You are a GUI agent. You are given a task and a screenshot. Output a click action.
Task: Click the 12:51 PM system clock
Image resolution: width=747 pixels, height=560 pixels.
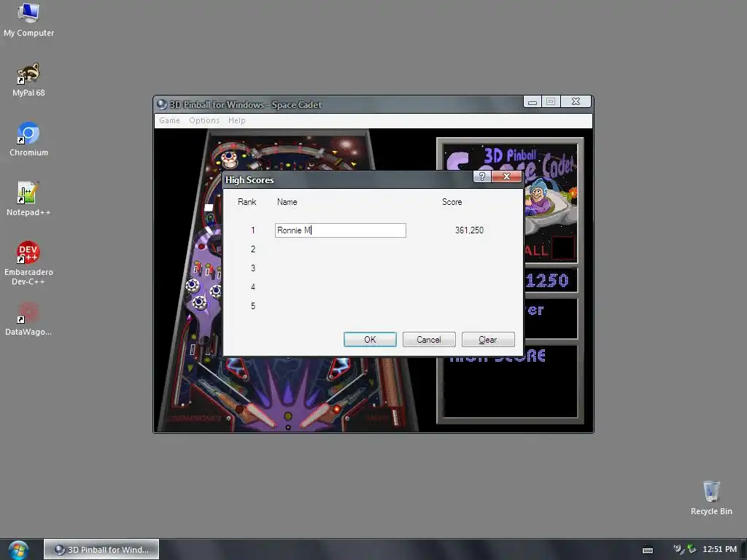719,550
